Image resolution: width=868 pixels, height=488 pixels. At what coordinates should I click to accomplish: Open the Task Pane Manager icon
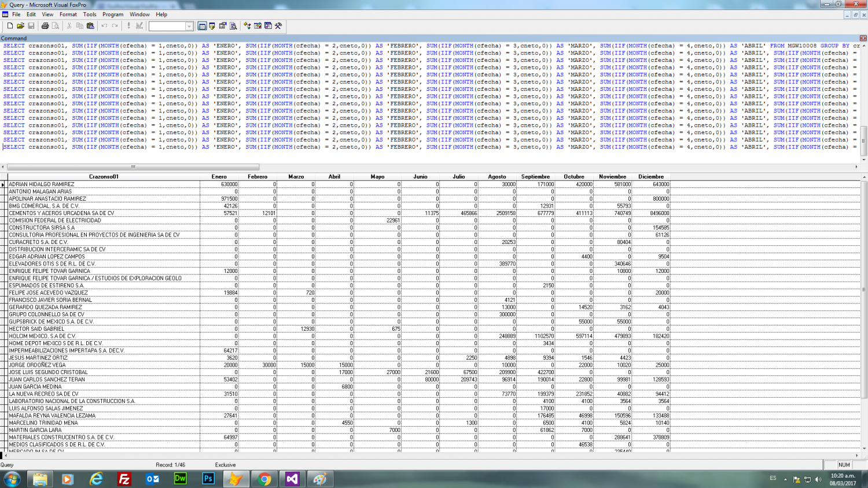pyautogui.click(x=268, y=26)
